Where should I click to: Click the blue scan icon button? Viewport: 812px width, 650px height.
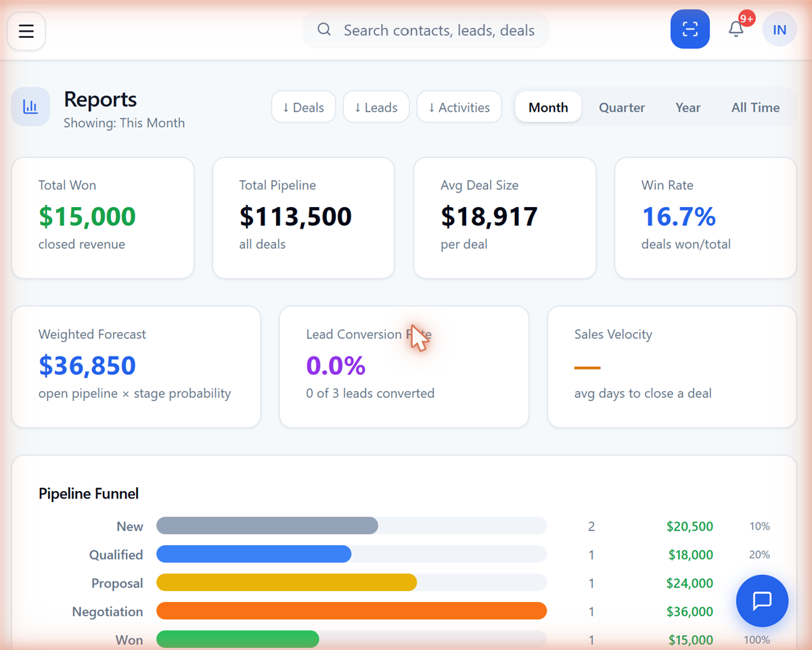click(x=690, y=29)
